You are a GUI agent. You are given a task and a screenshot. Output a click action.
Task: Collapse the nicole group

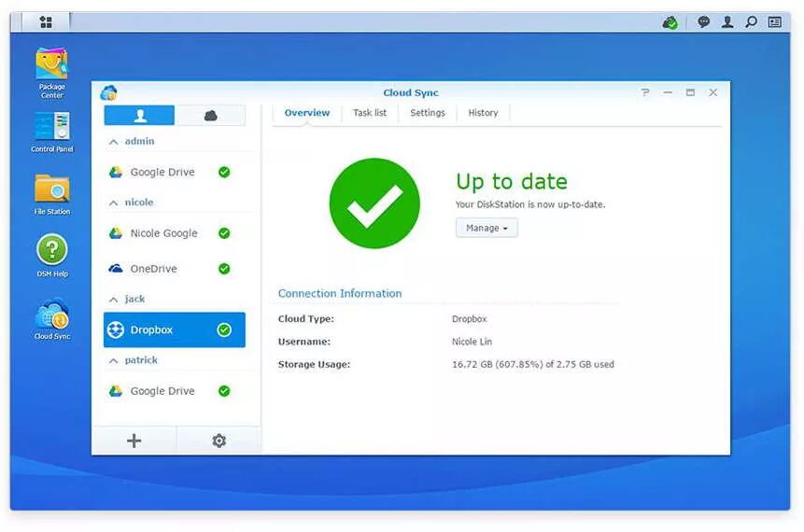pos(113,203)
